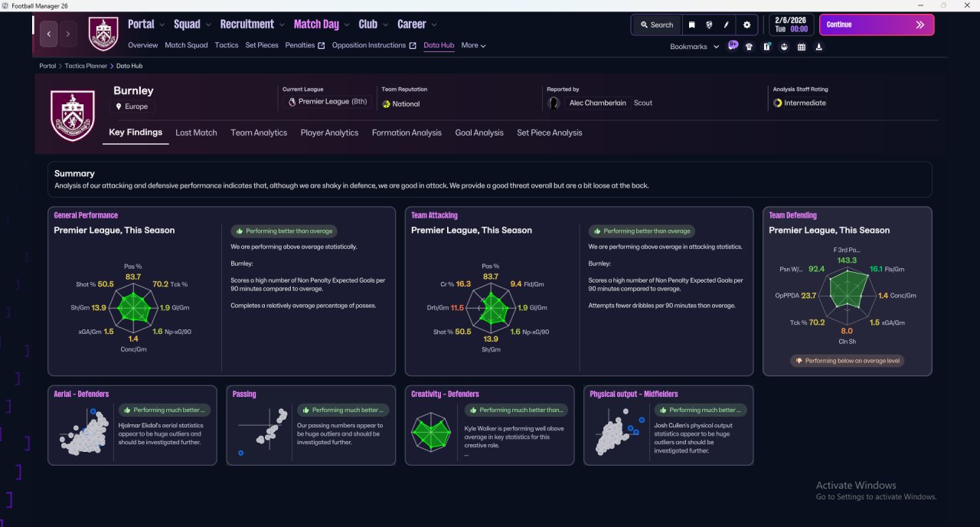Switch to the Goal Analysis tab

pos(479,133)
